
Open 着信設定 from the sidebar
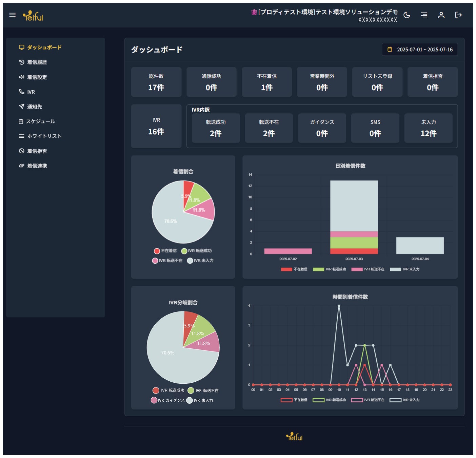(33, 77)
